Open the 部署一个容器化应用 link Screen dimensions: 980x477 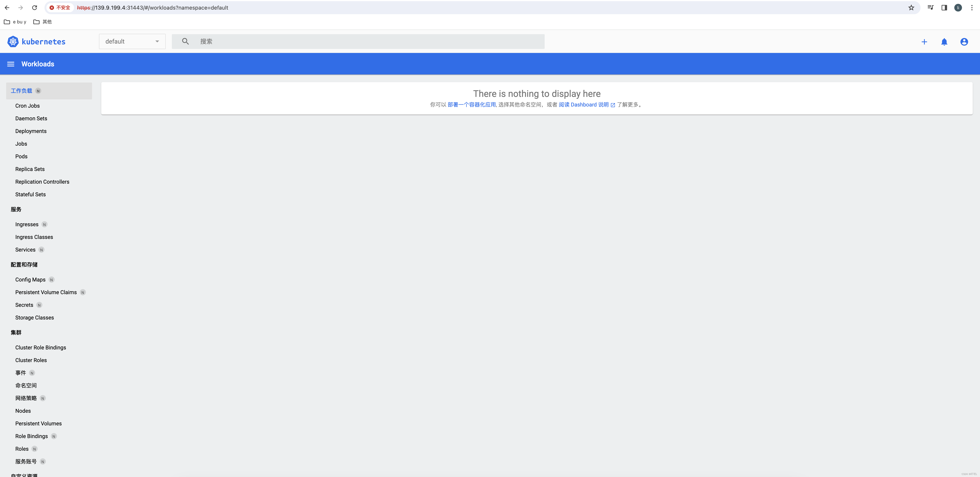coord(471,105)
